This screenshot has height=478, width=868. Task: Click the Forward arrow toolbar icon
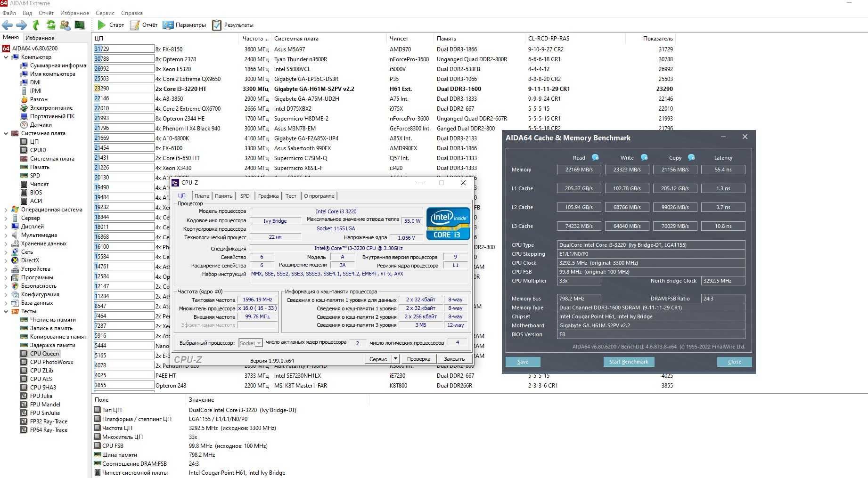coord(22,25)
